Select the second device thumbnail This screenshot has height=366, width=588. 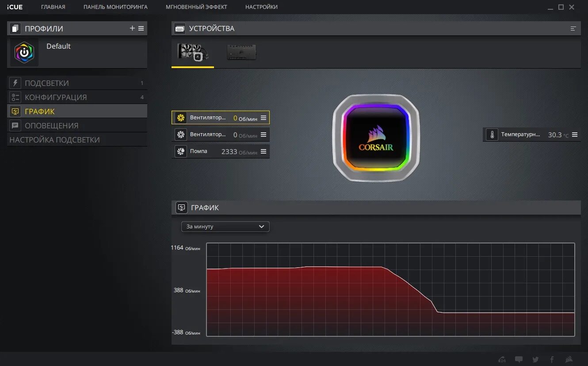pos(241,52)
